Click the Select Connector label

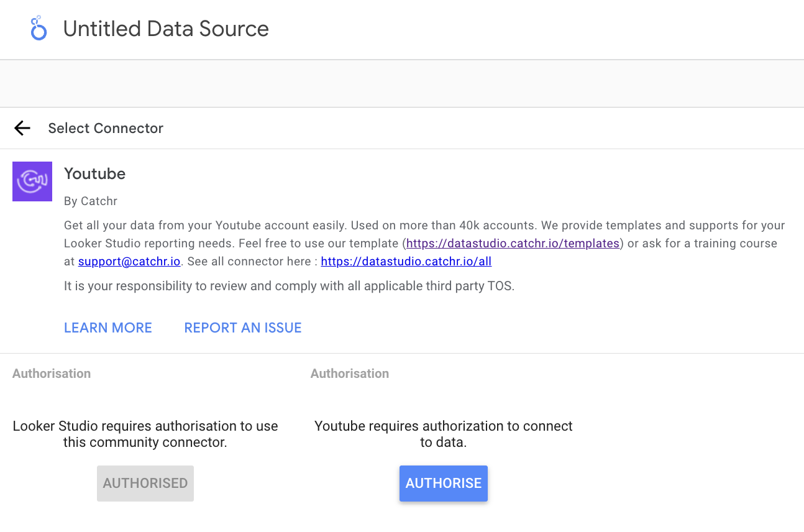pos(105,128)
